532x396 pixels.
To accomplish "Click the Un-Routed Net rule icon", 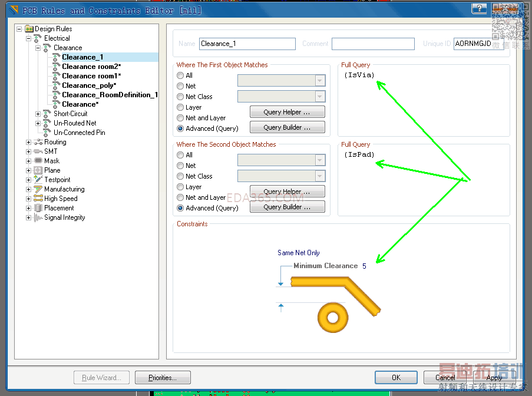I will click(x=48, y=124).
